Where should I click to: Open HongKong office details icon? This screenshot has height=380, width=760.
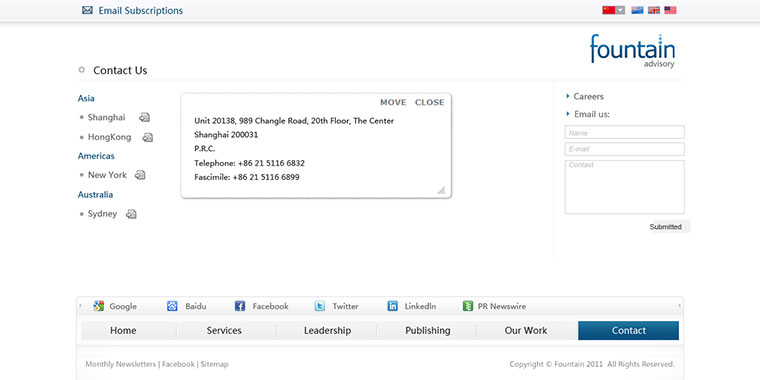148,138
